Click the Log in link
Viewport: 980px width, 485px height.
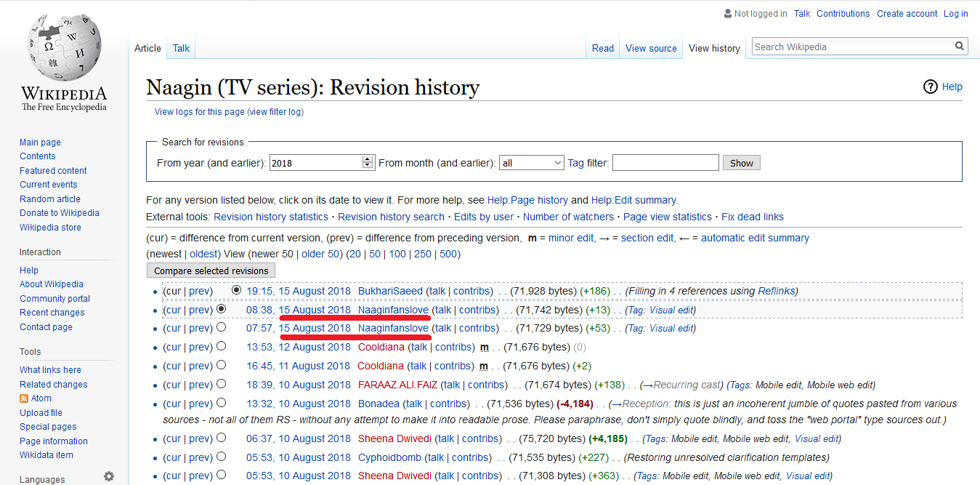pyautogui.click(x=956, y=13)
